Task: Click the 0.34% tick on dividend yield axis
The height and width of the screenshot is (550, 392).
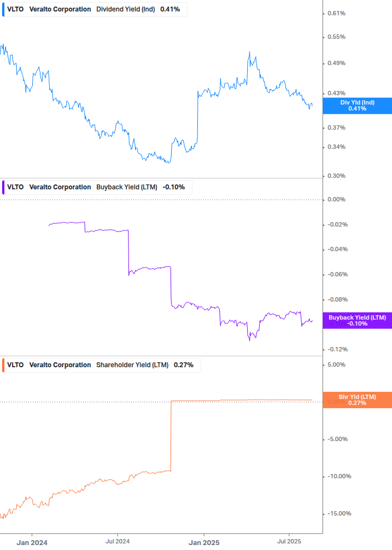Action: (x=336, y=147)
